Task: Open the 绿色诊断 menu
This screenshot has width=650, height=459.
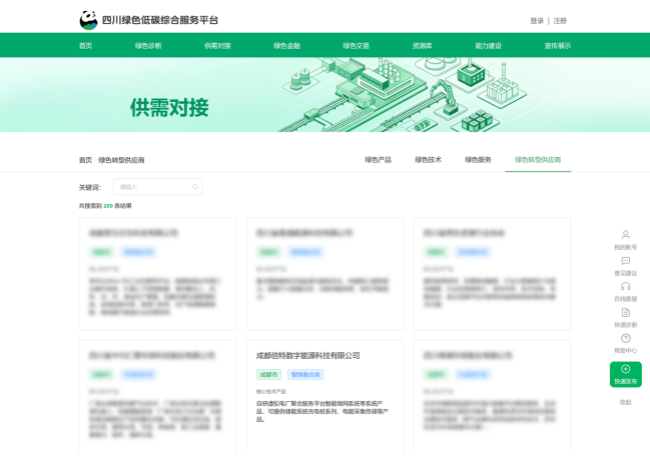Action: (148, 46)
